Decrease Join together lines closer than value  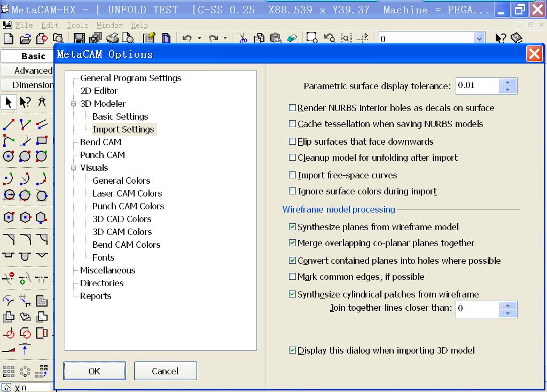(x=507, y=313)
